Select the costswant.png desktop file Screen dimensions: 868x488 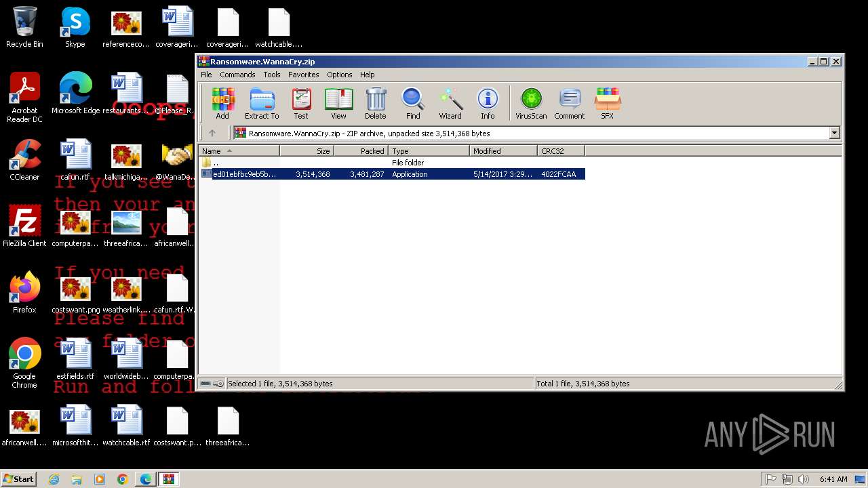75,293
